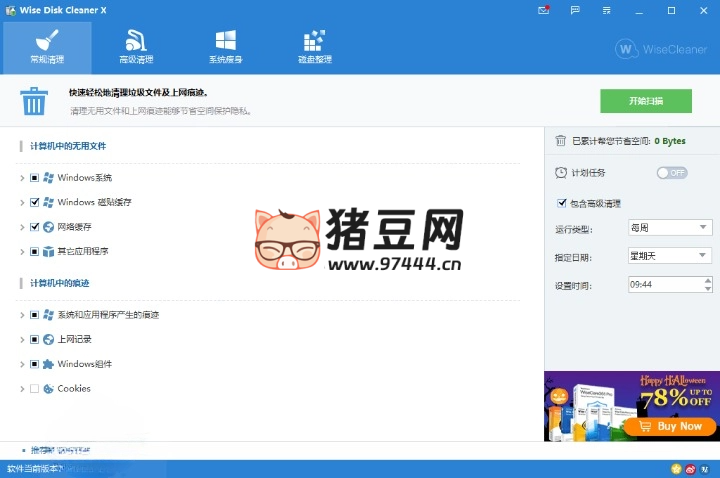Click the WiseCleaner logo
The image size is (720, 478).
[x=661, y=49]
